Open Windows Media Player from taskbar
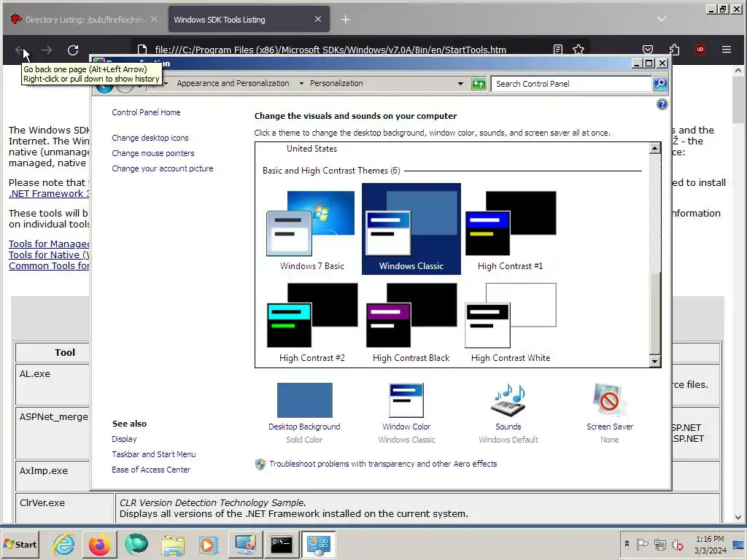The width and height of the screenshot is (747, 560). click(x=208, y=544)
